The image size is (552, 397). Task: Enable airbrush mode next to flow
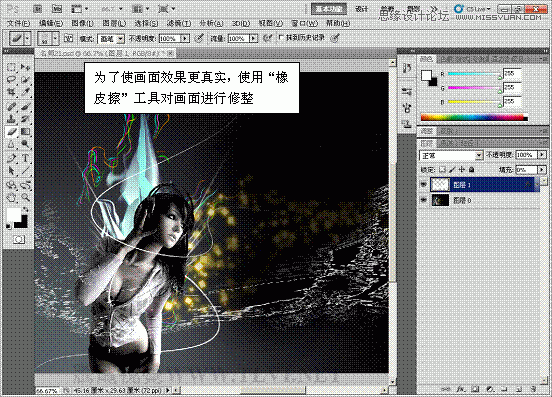pos(268,38)
